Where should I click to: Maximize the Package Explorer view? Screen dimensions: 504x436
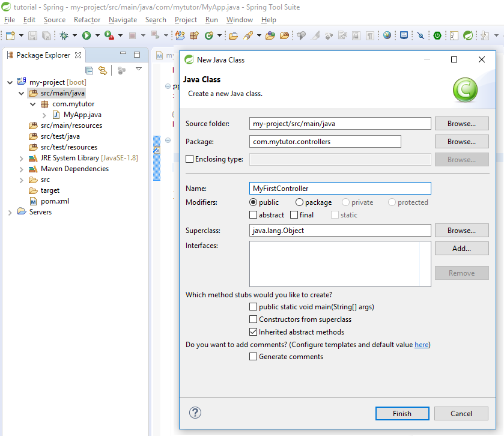[x=137, y=55]
